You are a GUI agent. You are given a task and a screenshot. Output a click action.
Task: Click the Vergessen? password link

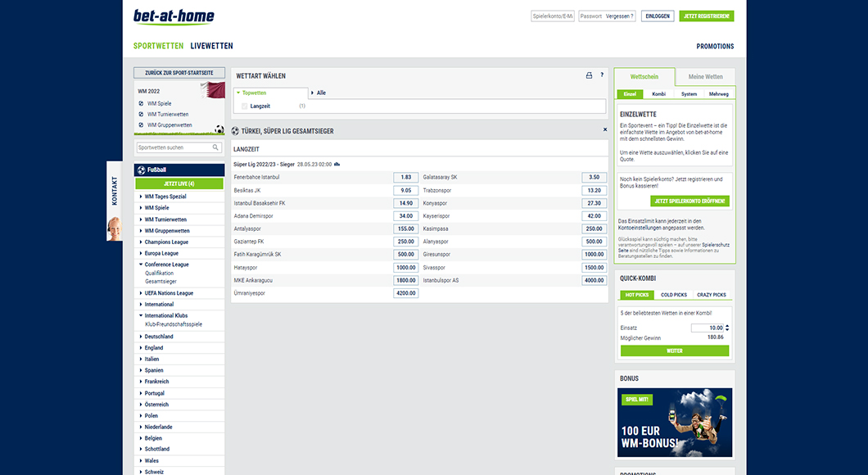tap(619, 16)
